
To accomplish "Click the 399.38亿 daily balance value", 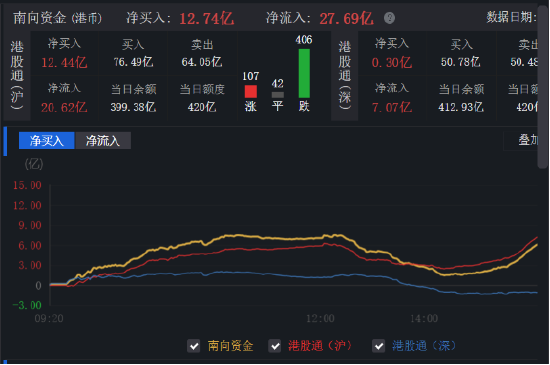I will 133,107.
